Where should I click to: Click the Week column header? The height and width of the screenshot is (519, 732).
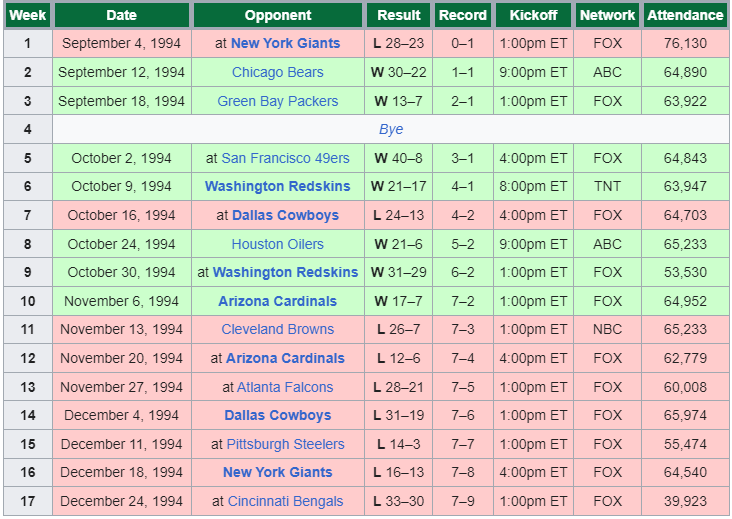28,15
